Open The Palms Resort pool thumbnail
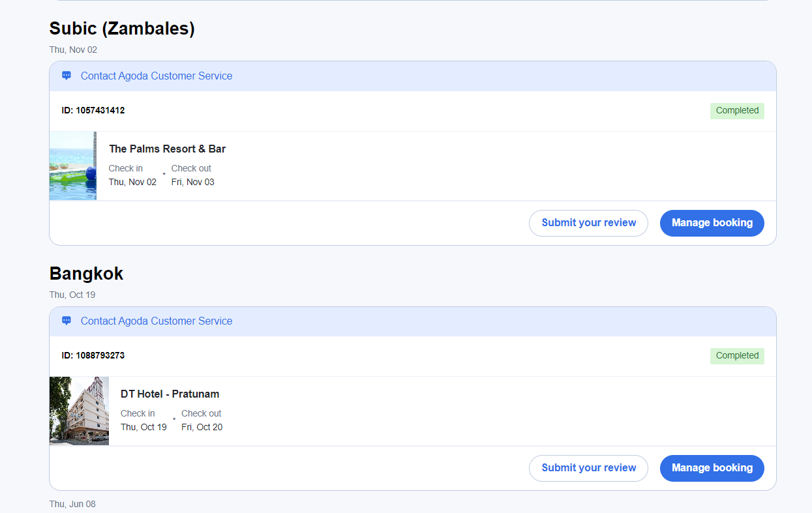 [73, 166]
